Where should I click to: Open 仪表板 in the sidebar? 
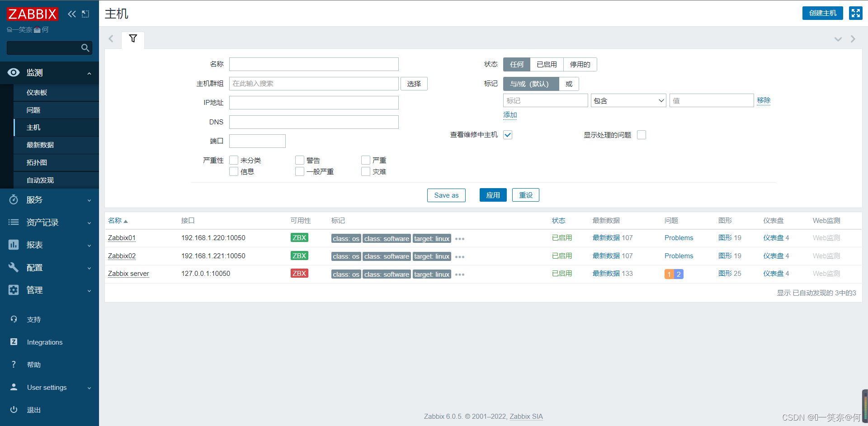(56, 93)
